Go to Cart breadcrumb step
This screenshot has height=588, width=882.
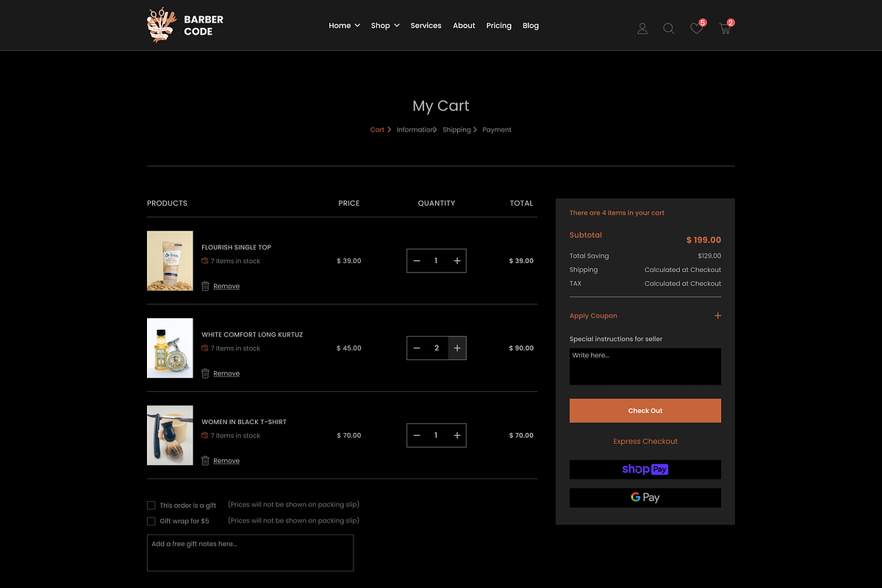pos(377,130)
